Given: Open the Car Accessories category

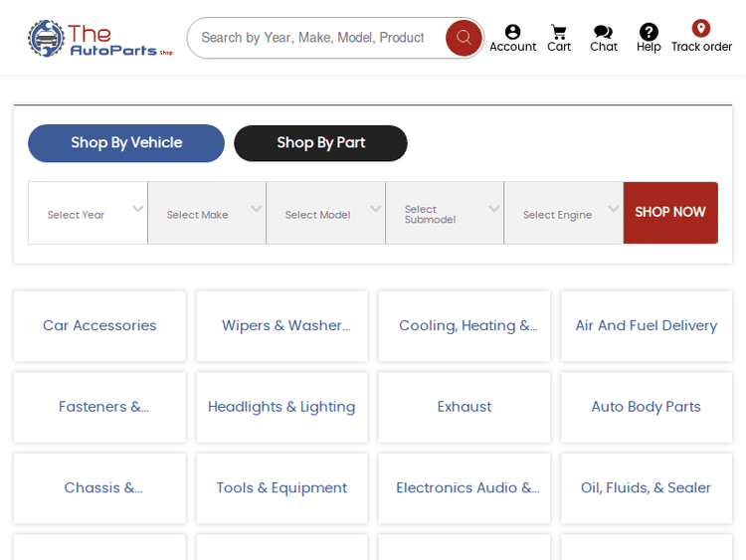Looking at the screenshot, I should click(x=99, y=326).
